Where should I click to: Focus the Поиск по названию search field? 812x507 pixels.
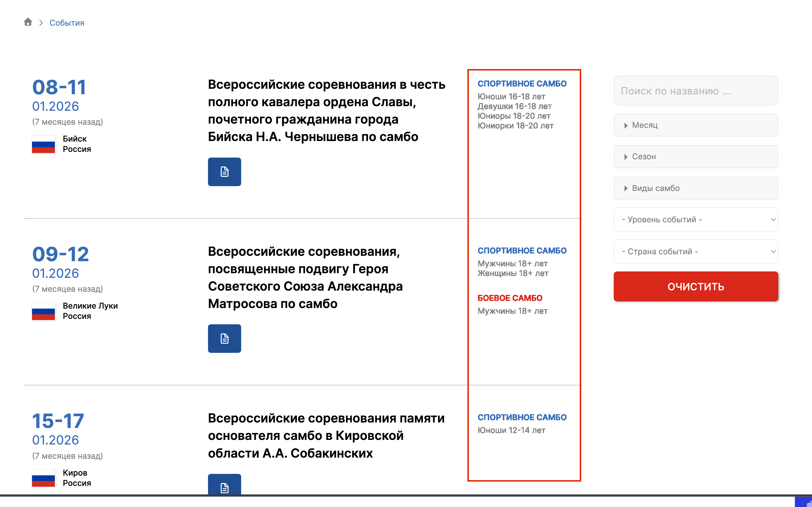[x=695, y=90]
